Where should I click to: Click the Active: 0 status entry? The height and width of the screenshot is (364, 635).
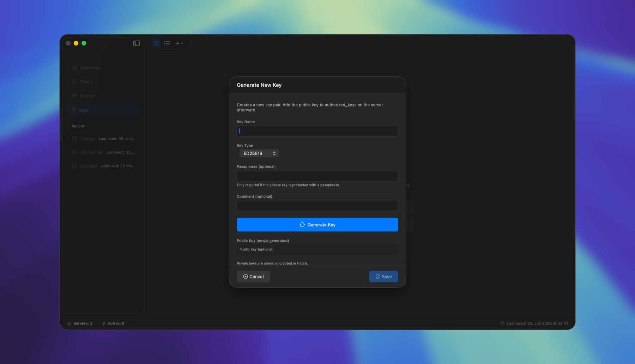tap(113, 323)
